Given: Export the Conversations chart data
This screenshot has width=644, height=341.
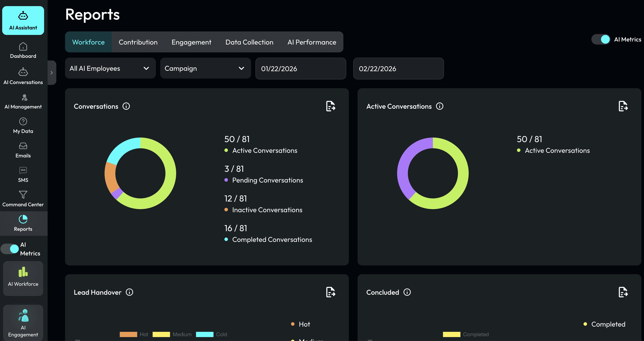Looking at the screenshot, I should click(x=331, y=106).
